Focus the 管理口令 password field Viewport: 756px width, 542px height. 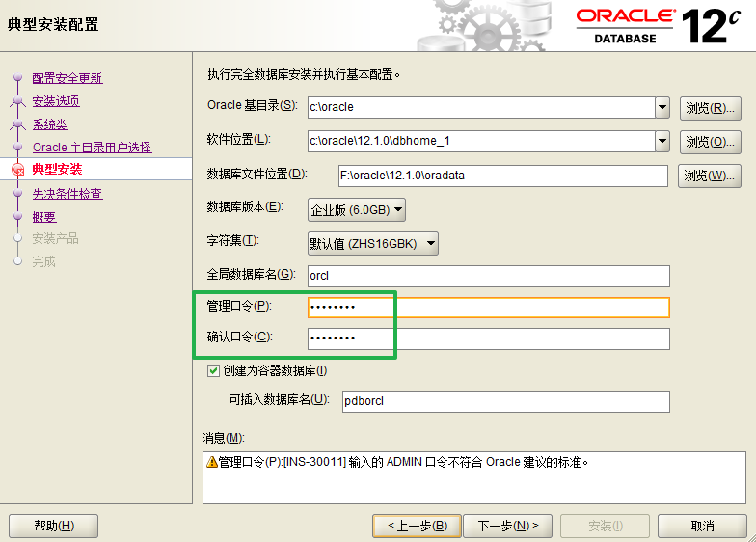tap(488, 308)
